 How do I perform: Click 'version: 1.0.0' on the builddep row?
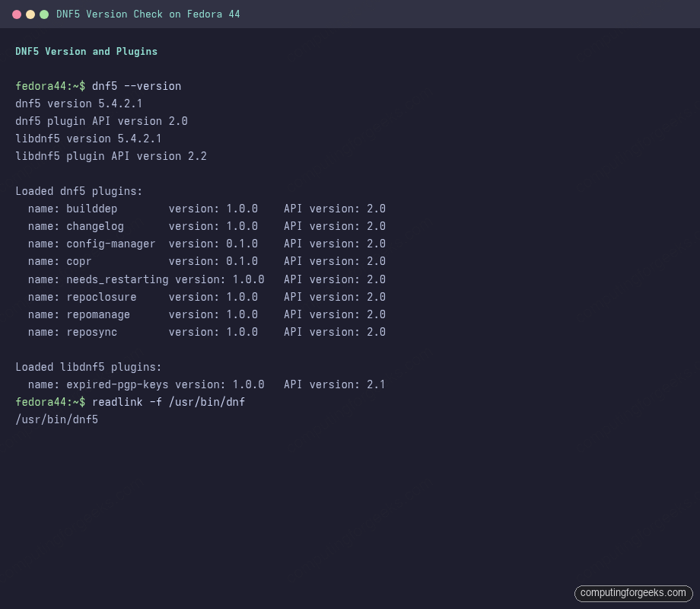coord(213,209)
